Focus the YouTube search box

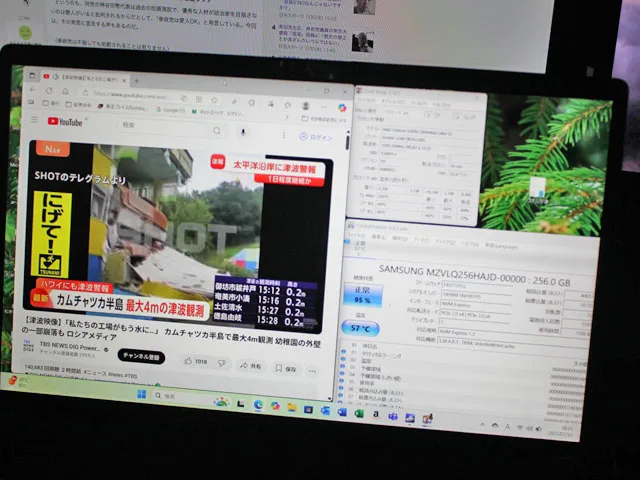[165, 127]
